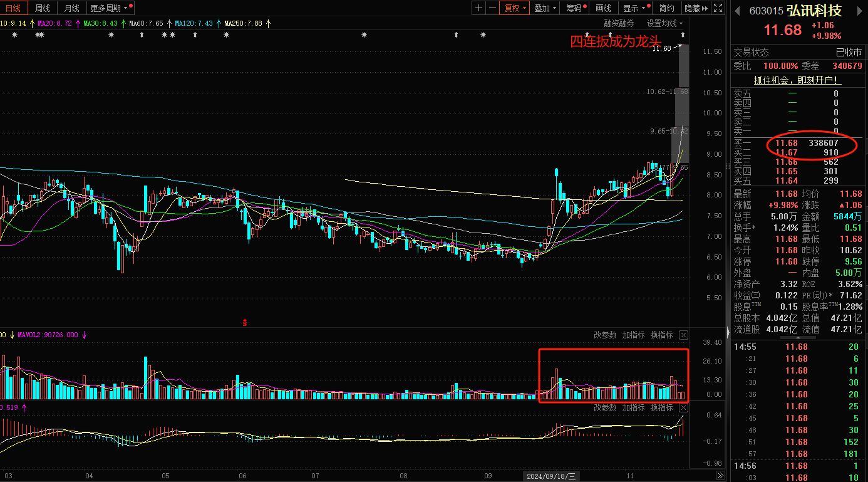Viewport: 868px width, 482px height.
Task: Click 换指标 in MACD panel
Action: [x=661, y=408]
